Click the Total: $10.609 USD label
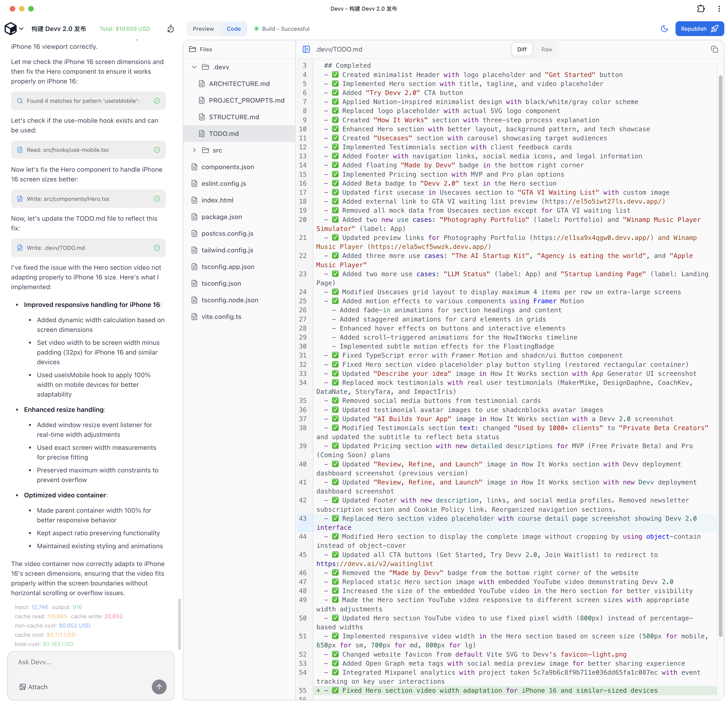This screenshot has height=704, width=728. coord(125,29)
